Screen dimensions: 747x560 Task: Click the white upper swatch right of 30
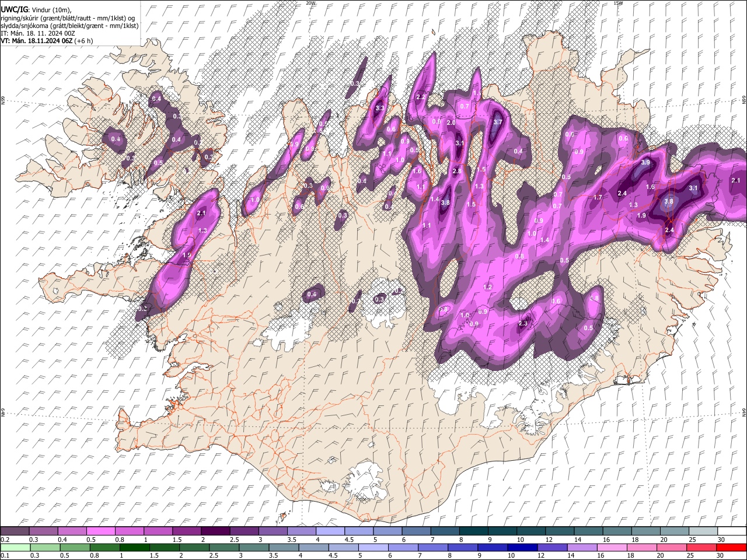tap(731, 531)
